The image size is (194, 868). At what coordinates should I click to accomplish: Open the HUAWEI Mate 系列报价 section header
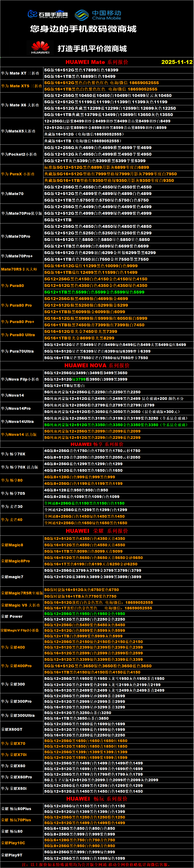[x=97, y=62]
